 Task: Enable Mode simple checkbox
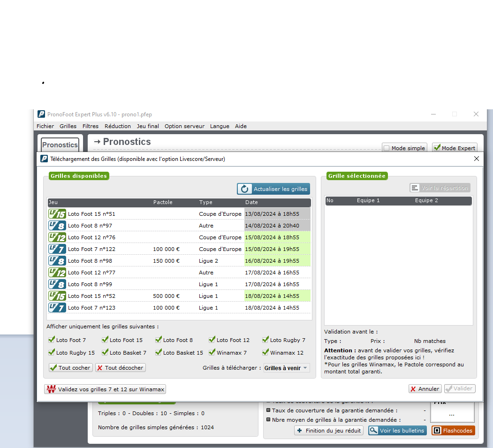tap(387, 148)
